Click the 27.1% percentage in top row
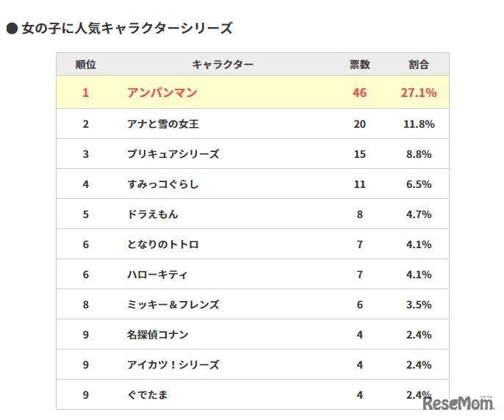 [419, 93]
